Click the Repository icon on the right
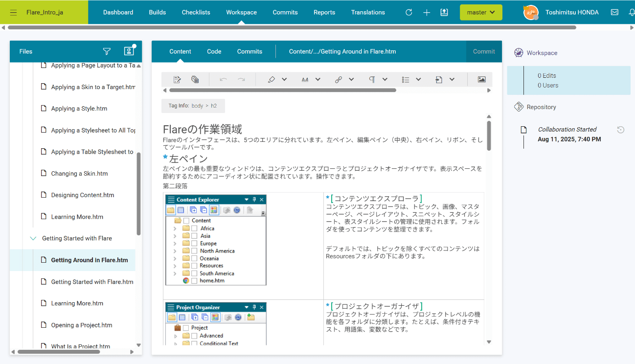This screenshot has width=635, height=364. coord(519,107)
